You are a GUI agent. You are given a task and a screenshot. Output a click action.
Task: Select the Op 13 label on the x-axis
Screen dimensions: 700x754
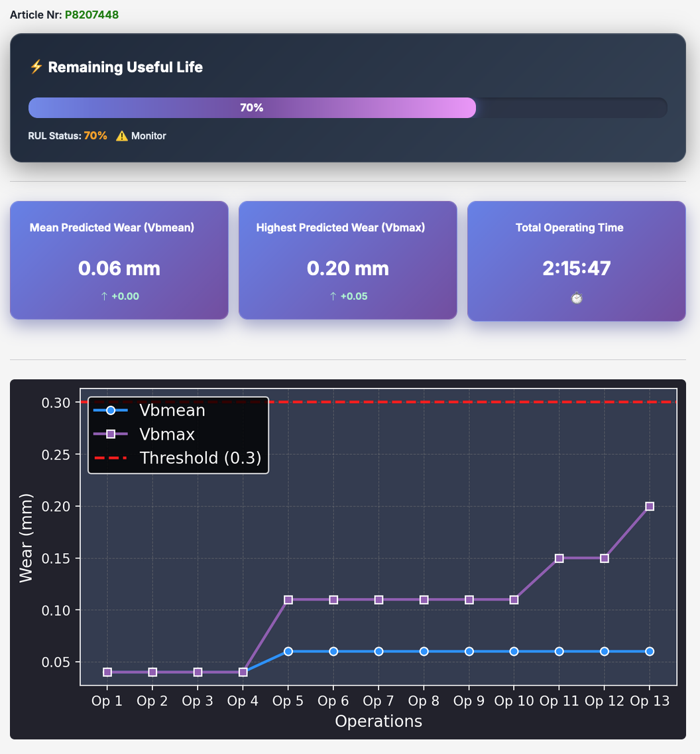point(650,700)
